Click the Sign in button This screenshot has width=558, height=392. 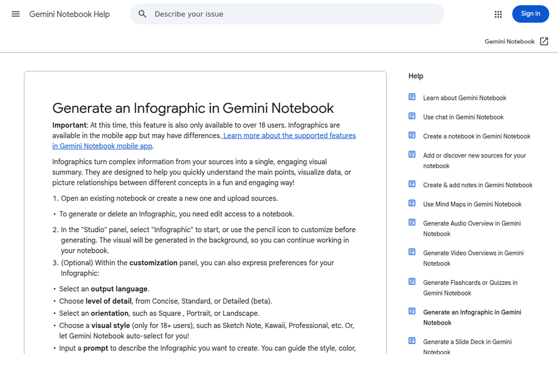[x=531, y=14]
